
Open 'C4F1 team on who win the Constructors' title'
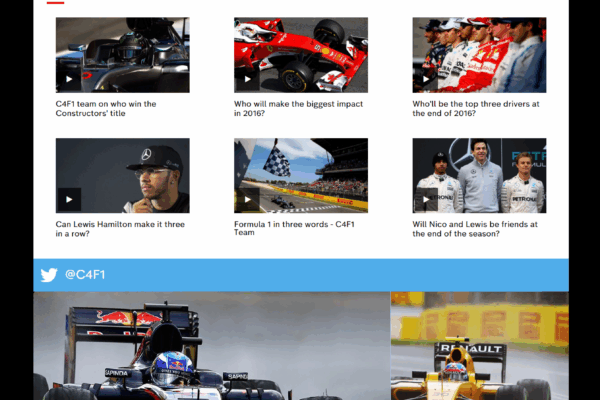coord(106,108)
